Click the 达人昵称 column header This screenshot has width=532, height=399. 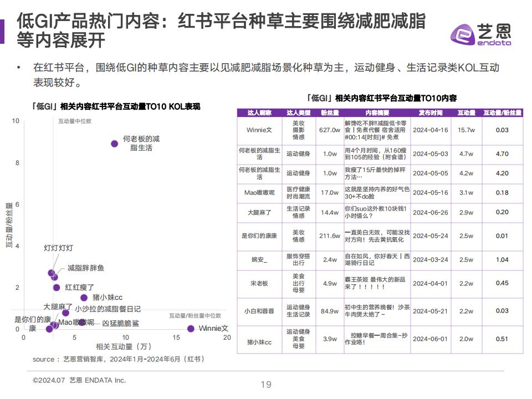click(259, 112)
